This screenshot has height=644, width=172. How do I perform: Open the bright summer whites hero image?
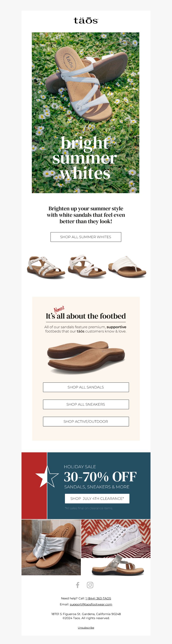pos(86,113)
